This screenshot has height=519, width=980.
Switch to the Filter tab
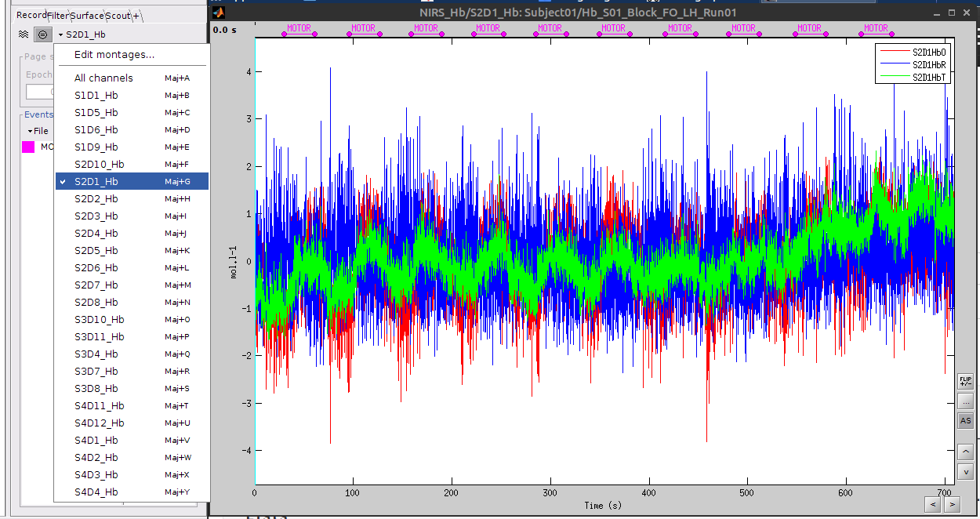pyautogui.click(x=57, y=15)
